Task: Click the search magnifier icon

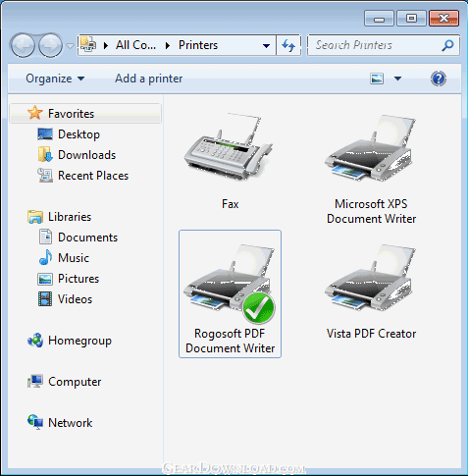Action: pyautogui.click(x=447, y=45)
